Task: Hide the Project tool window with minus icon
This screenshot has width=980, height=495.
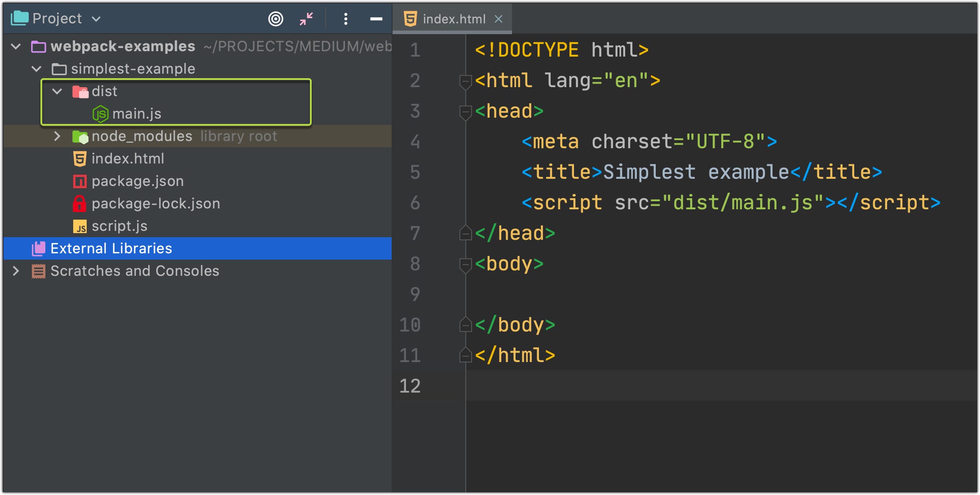Action: coord(376,19)
